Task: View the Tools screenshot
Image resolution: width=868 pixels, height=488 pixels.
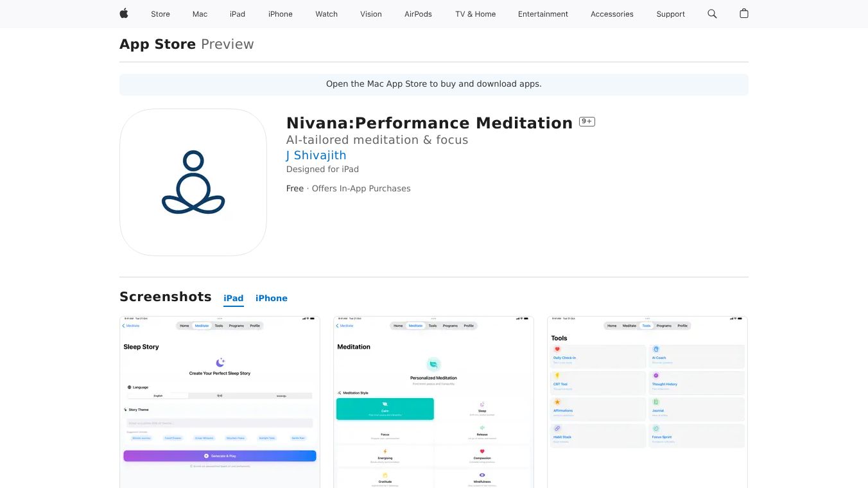Action: [x=647, y=402]
